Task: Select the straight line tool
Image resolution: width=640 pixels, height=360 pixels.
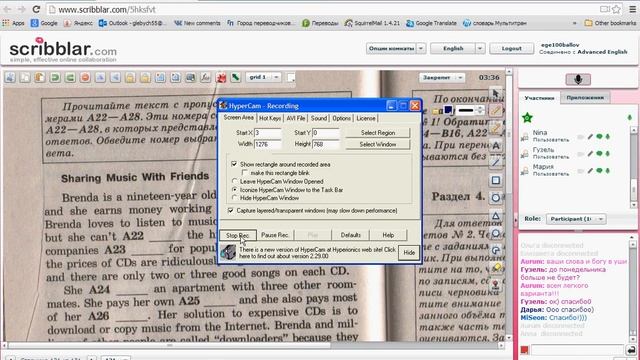Action: pyautogui.click(x=496, y=162)
